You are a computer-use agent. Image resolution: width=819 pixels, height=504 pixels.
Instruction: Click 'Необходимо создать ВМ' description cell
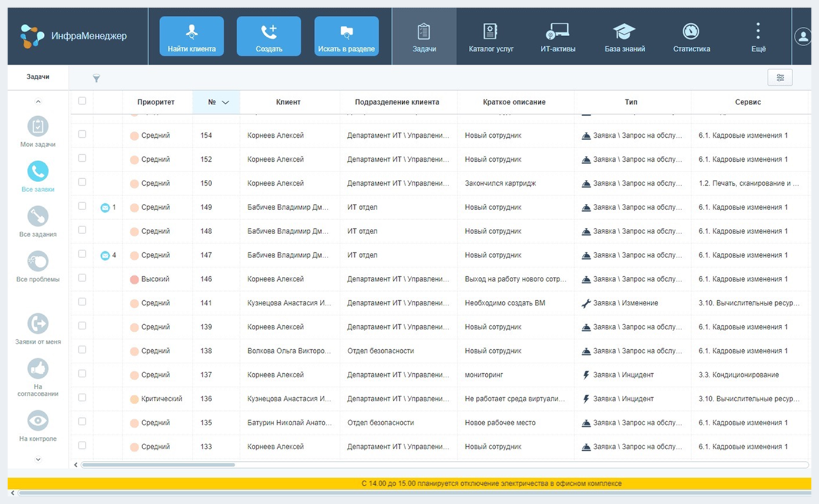pos(516,303)
